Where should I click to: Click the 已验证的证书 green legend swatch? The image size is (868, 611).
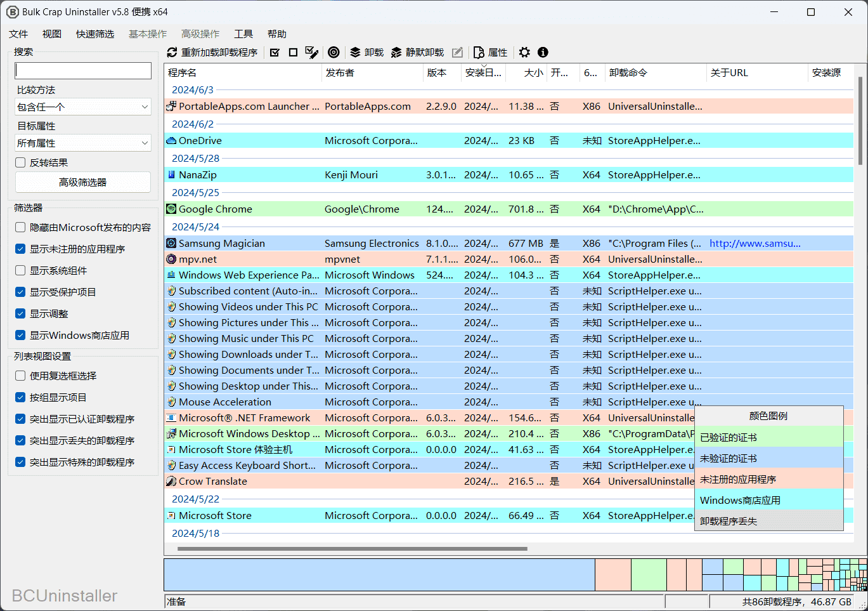pos(769,437)
